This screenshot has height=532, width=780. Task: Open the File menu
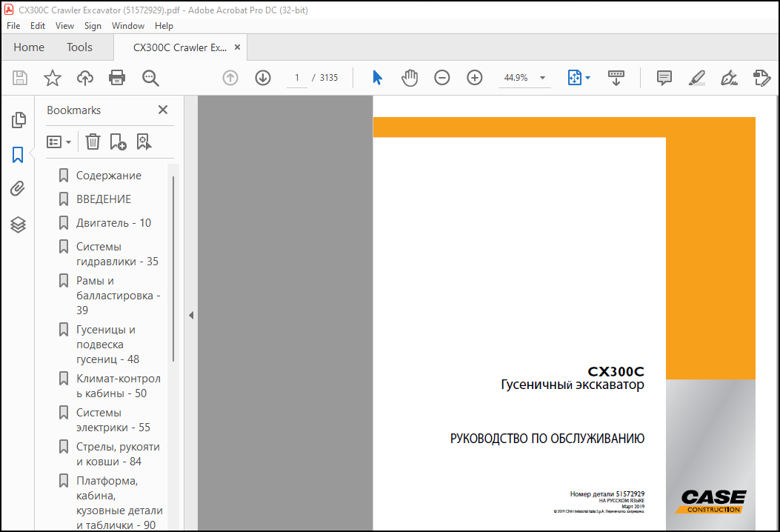click(13, 26)
